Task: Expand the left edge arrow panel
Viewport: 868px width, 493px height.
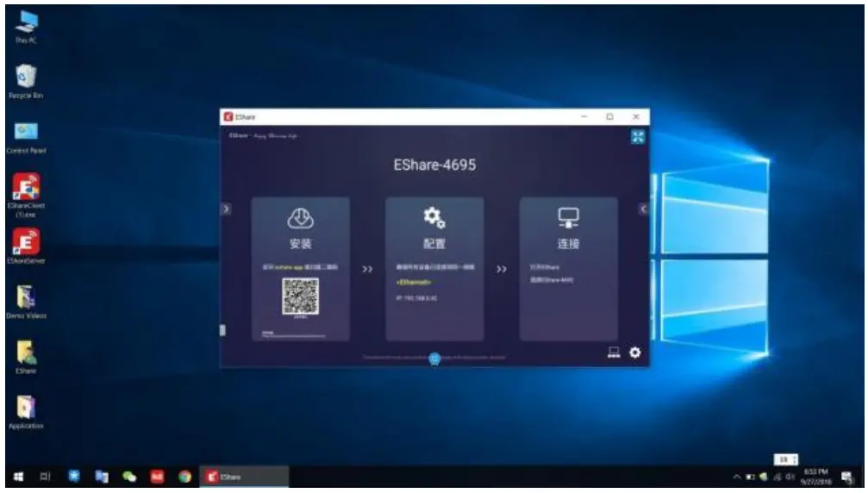Action: click(226, 209)
